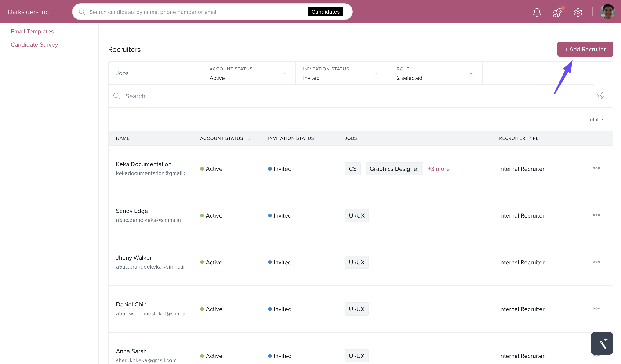This screenshot has height=364, width=621.
Task: Open Email Templates in sidebar
Action: point(32,32)
